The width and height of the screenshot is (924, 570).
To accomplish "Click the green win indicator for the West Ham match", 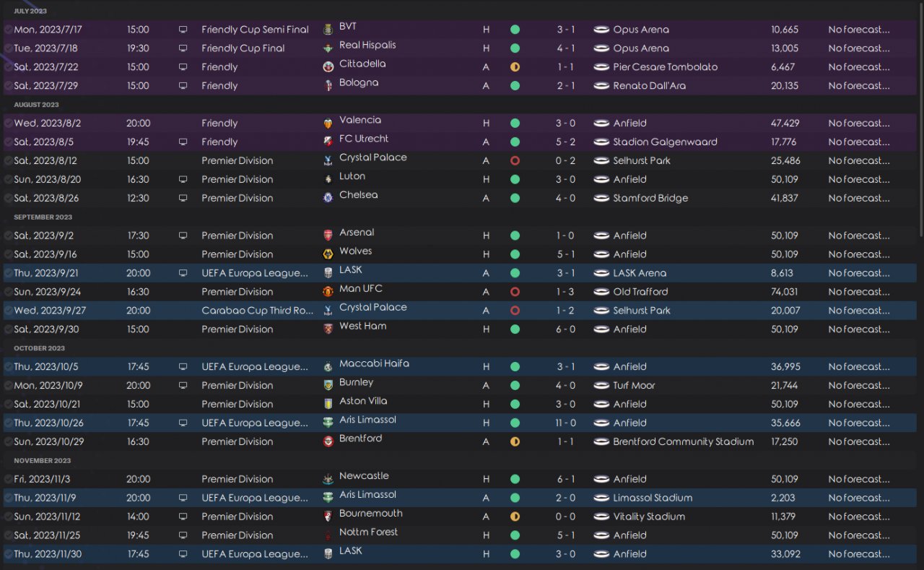I will click(x=515, y=329).
